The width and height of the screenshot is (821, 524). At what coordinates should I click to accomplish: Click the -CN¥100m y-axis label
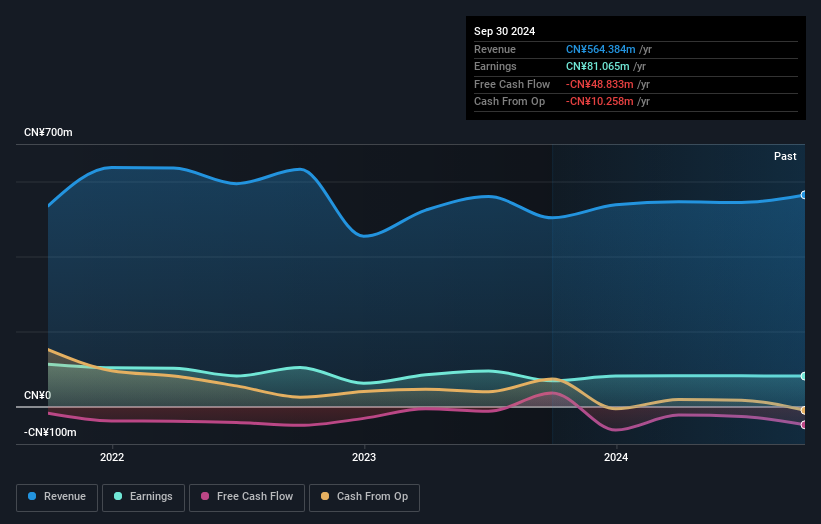50,432
